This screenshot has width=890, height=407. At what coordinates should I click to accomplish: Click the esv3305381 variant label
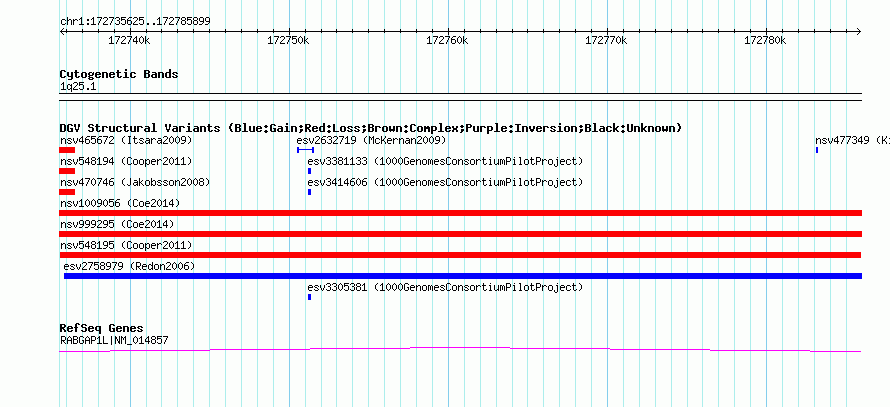(x=446, y=287)
